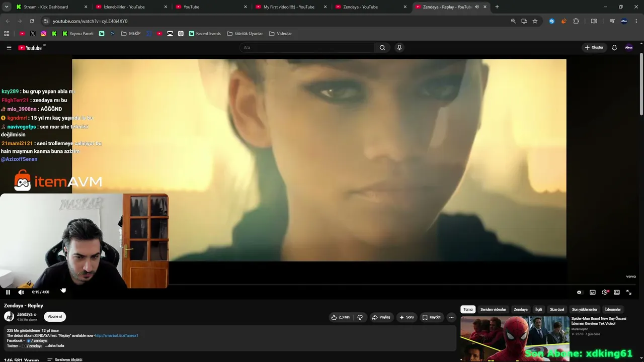
Task: Focus the YouTube search box
Action: point(306,48)
